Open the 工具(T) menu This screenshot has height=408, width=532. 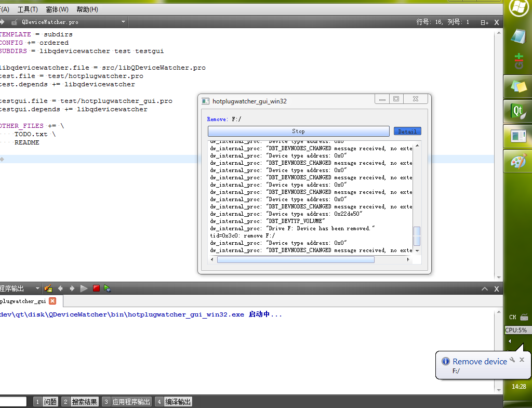pos(28,9)
